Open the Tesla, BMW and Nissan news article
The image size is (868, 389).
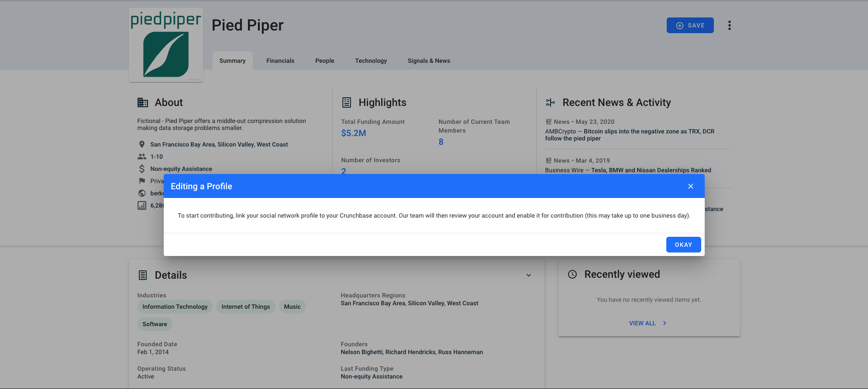pos(651,170)
